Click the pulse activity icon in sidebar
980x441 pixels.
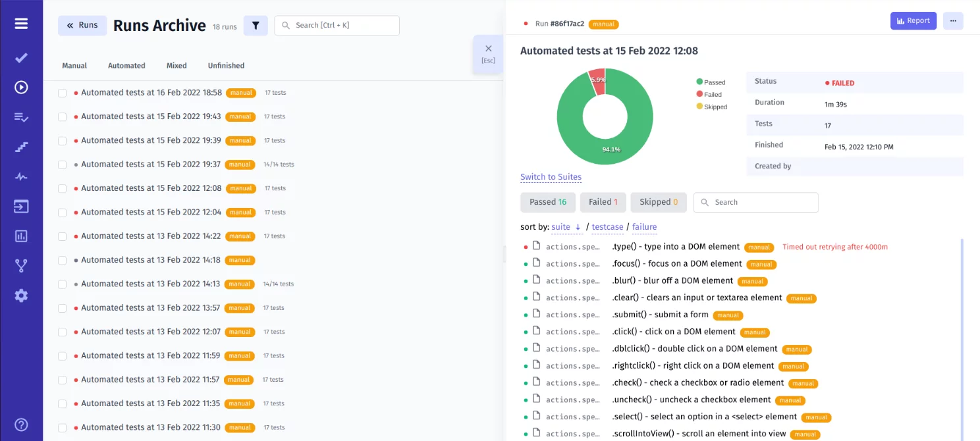(21, 176)
